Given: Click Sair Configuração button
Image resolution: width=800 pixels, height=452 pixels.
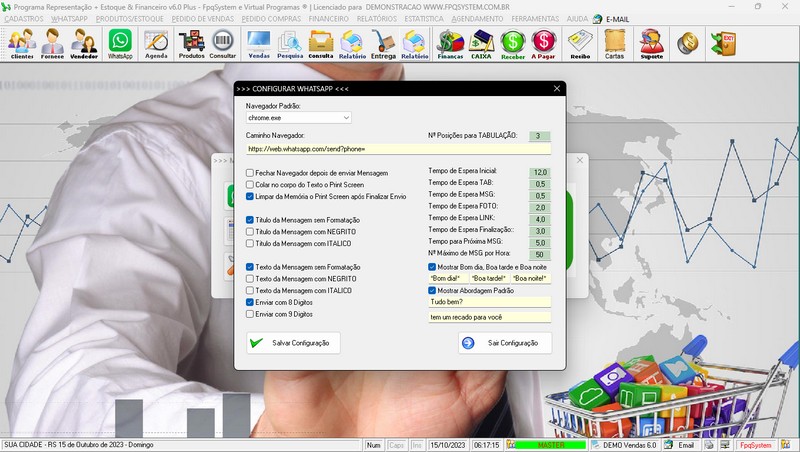Looking at the screenshot, I should [505, 343].
